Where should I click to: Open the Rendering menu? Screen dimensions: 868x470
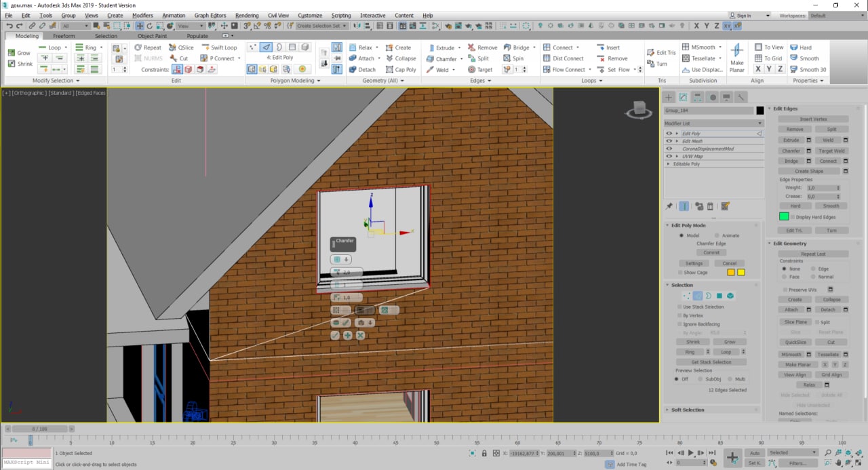click(247, 15)
